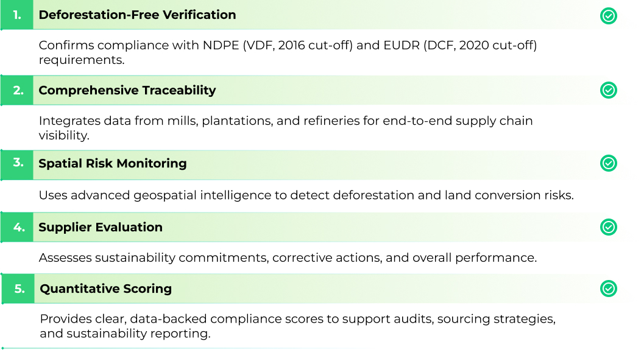Click the mills, plantations, and refineries description
This screenshot has height=350, width=644.
(285, 128)
